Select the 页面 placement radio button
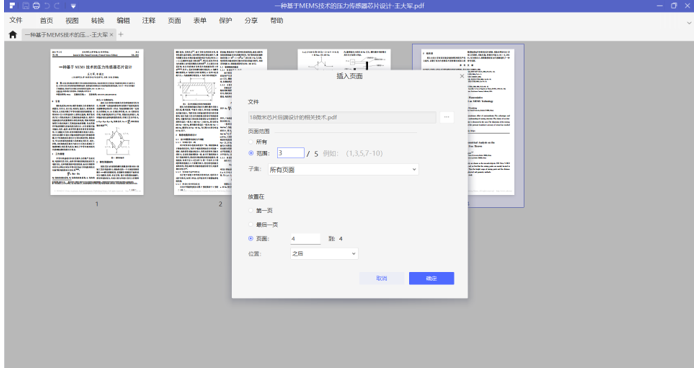694x368 pixels. [251, 238]
